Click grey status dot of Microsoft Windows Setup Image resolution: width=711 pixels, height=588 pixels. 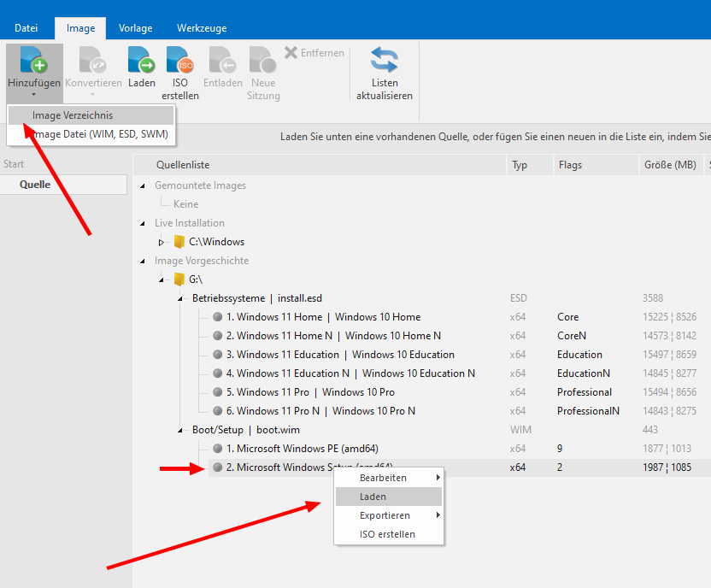218,467
